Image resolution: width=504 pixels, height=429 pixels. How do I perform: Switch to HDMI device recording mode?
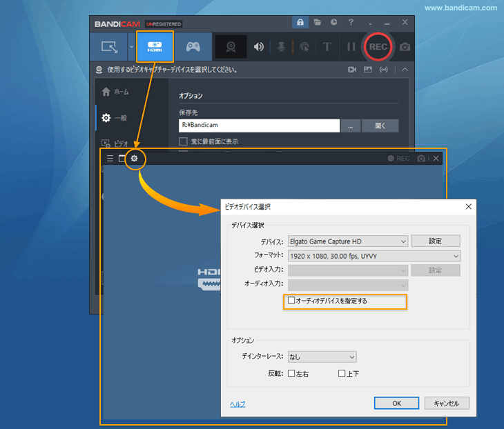155,47
